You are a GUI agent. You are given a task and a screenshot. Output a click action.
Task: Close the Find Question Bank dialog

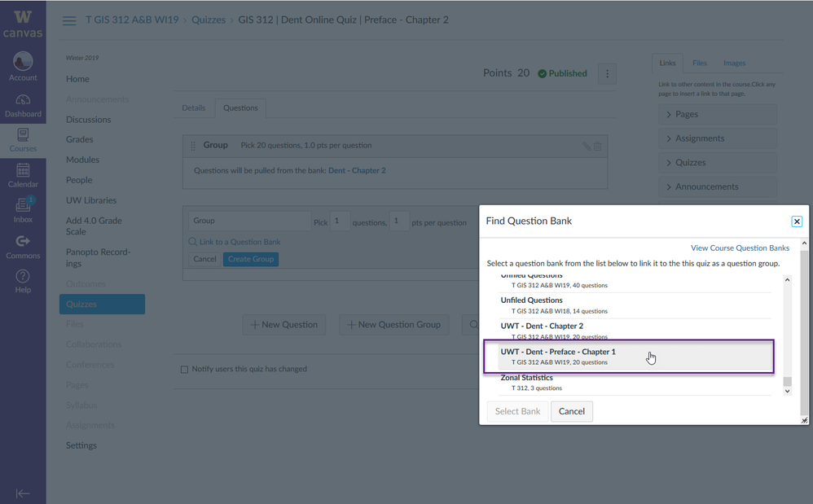pos(797,221)
